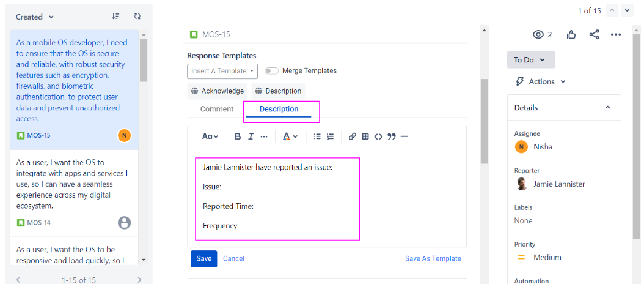Click the Save As Template link
The image size is (644, 284).
tap(433, 258)
